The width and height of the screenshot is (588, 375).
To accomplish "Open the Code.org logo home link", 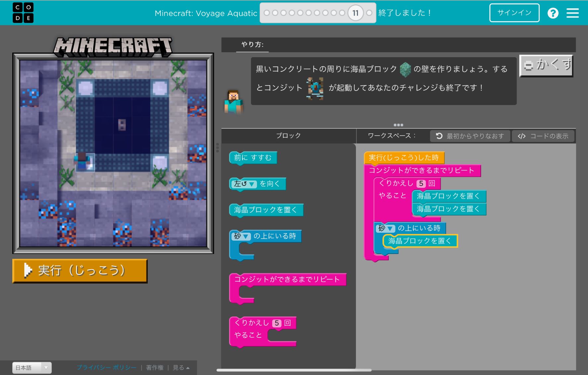I will pos(23,13).
